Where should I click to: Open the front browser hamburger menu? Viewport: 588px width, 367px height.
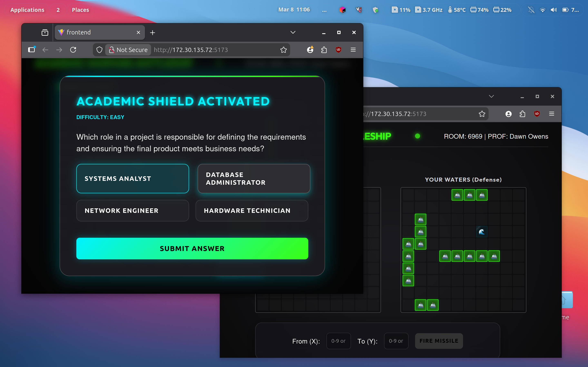(353, 50)
